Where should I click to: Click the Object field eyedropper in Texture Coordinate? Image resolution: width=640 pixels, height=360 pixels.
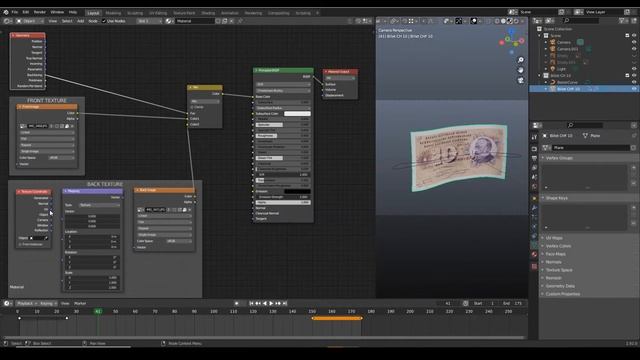tap(46, 238)
